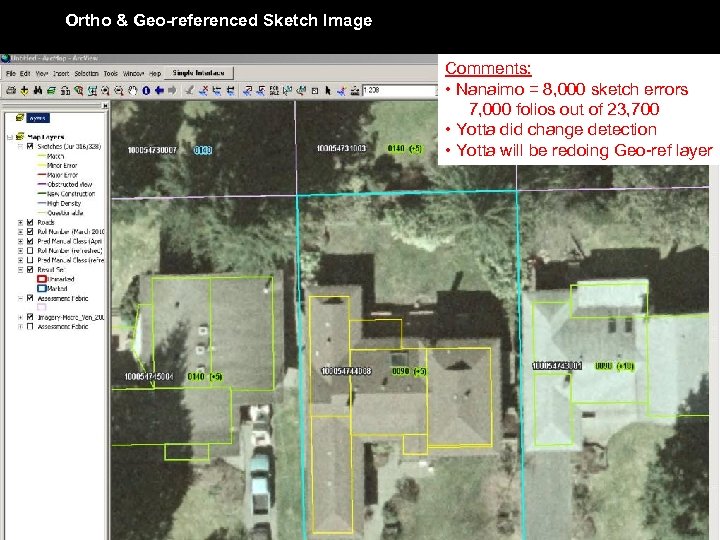Image resolution: width=720 pixels, height=540 pixels.
Task: Toggle Roll Number (March 2010) layer checkbox
Action: click(30, 231)
